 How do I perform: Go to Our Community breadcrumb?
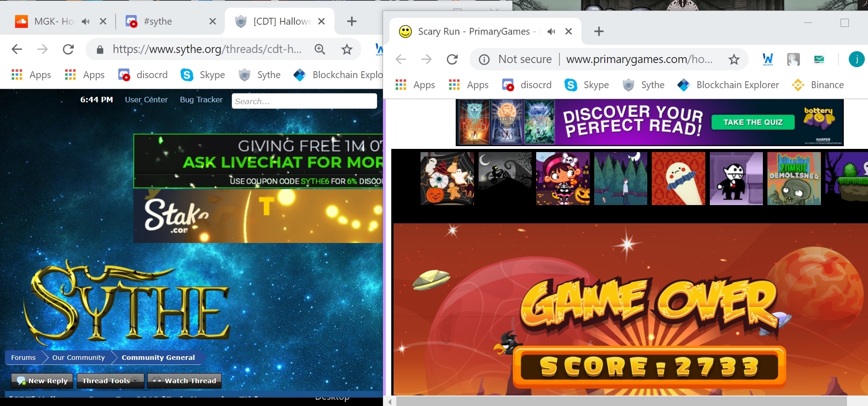click(x=79, y=358)
